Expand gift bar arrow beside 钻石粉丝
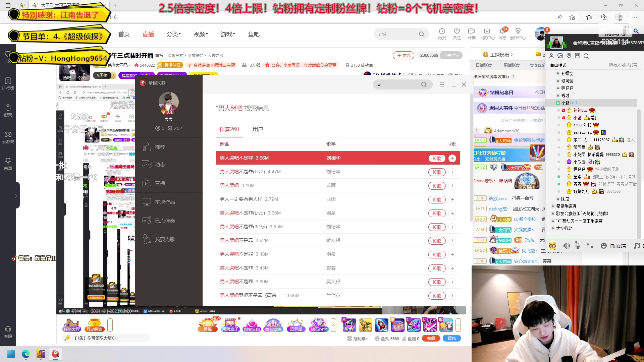 coord(333,325)
